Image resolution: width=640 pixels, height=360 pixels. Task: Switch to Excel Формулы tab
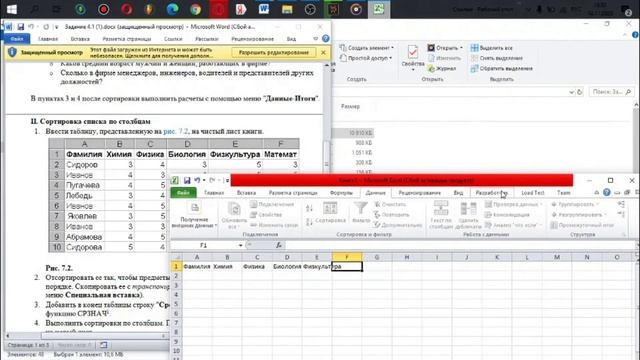coord(341,193)
